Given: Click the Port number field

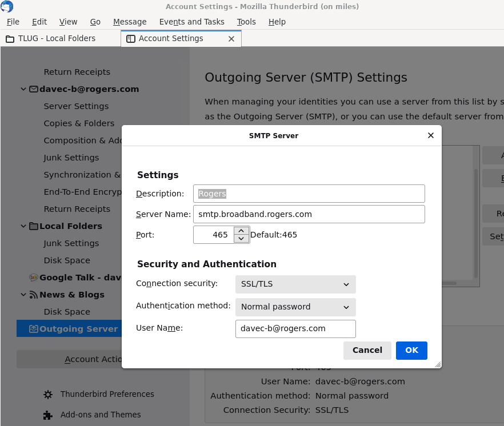Looking at the screenshot, I should 214,235.
